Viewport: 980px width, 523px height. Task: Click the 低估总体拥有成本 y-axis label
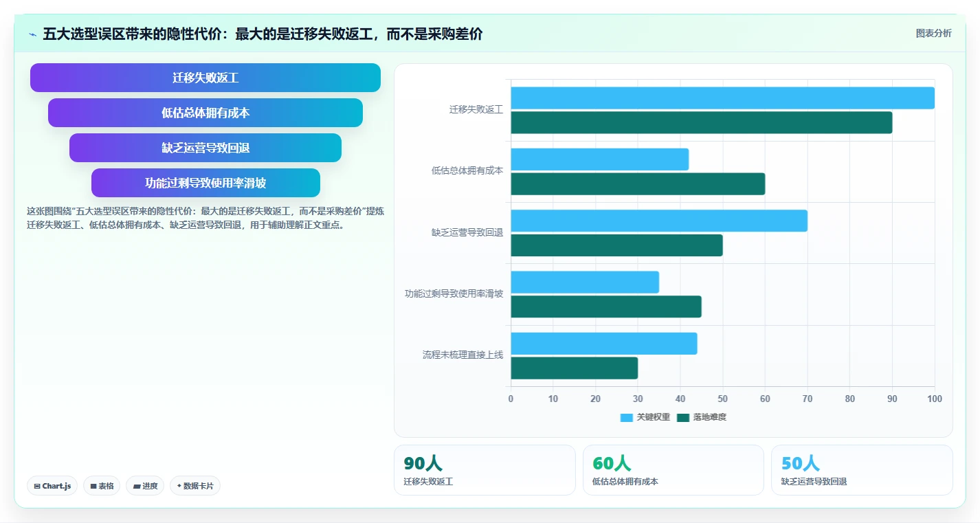click(467, 171)
